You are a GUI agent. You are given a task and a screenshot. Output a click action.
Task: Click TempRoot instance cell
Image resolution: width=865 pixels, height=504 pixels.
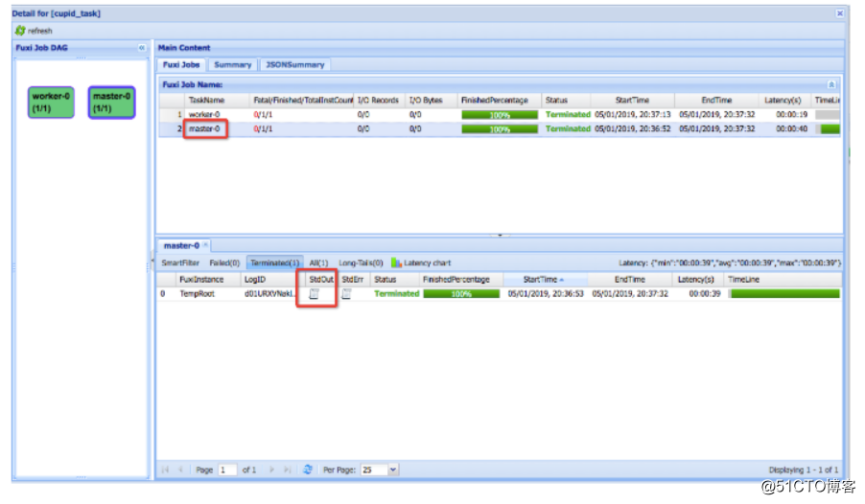(197, 294)
